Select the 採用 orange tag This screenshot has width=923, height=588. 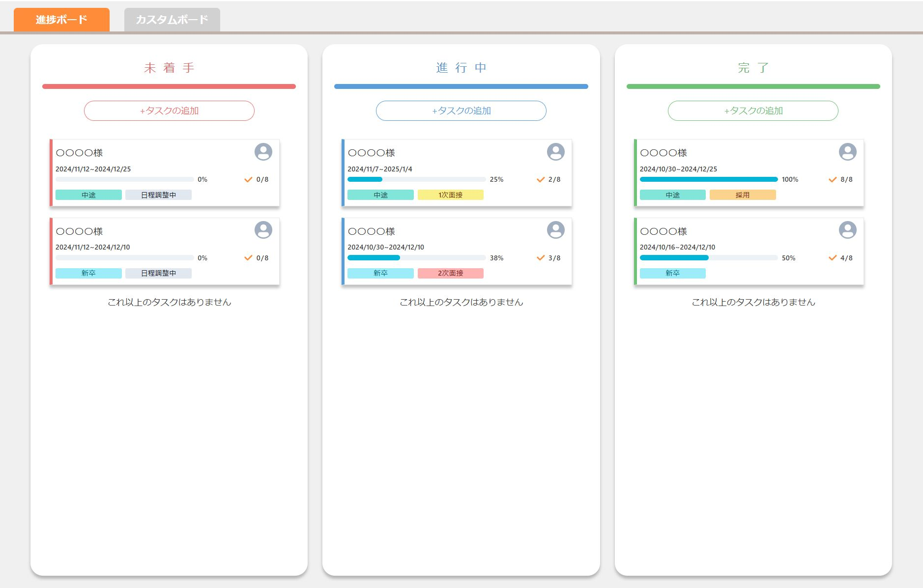[x=742, y=195]
